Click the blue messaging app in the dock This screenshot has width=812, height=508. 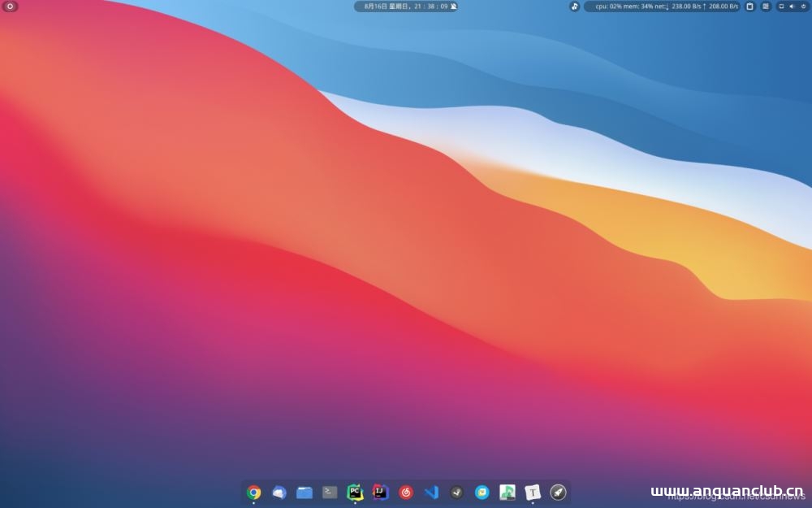click(280, 492)
